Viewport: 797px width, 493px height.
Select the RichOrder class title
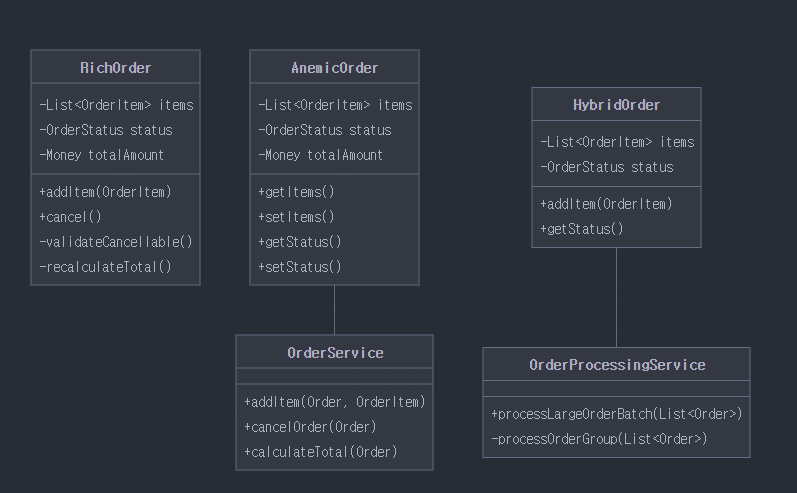pyautogui.click(x=115, y=68)
